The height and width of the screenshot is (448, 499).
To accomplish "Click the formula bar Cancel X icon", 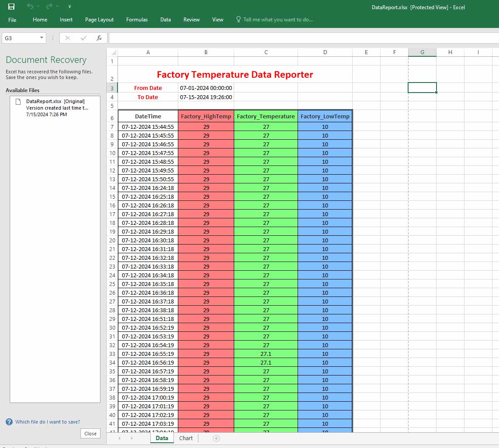I will point(67,38).
